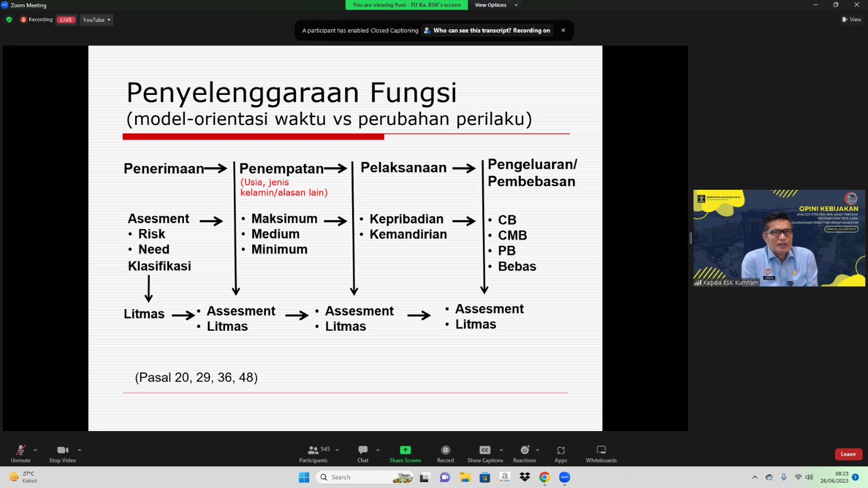Open the YouTube live stream dropdown
This screenshot has width=868, height=488.
pos(97,20)
